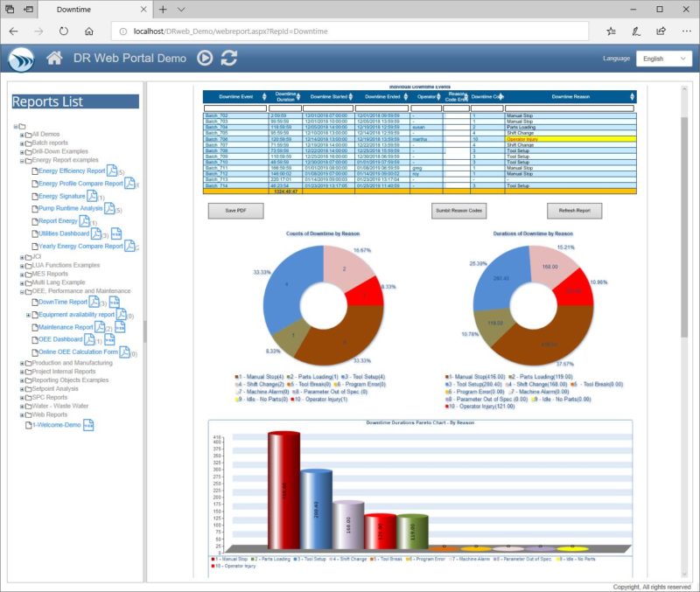Toggle sort on the Downtime Event column

coord(263,97)
